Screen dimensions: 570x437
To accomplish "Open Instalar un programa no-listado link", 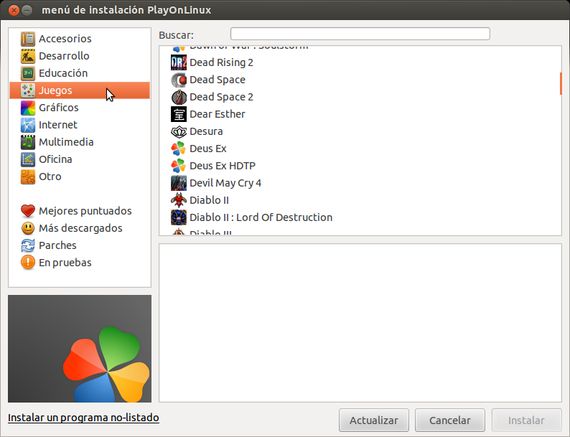I will [83, 417].
